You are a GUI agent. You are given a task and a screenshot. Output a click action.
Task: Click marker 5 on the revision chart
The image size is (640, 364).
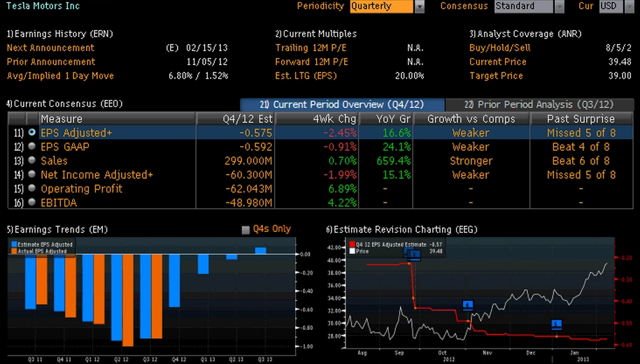pyautogui.click(x=556, y=324)
